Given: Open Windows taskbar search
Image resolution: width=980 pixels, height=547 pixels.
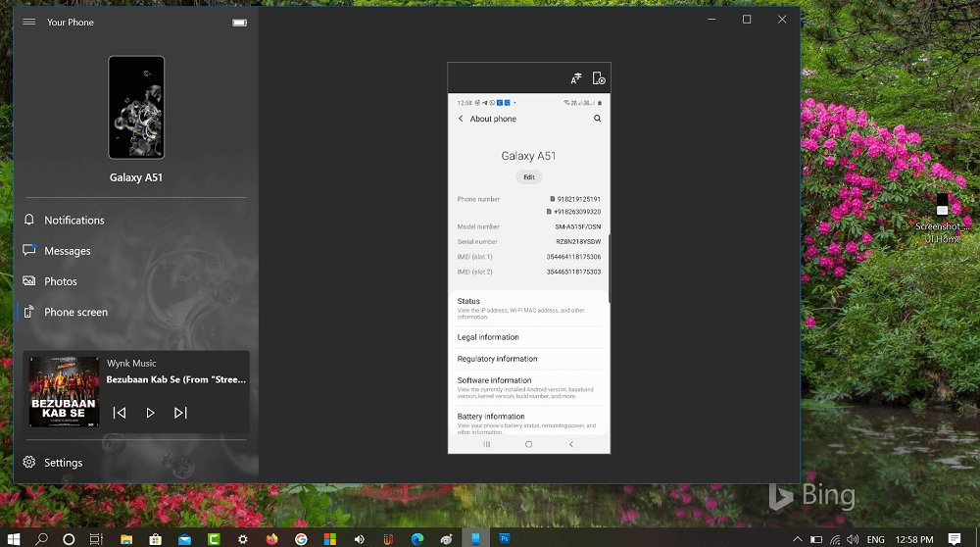Looking at the screenshot, I should tap(41, 539).
